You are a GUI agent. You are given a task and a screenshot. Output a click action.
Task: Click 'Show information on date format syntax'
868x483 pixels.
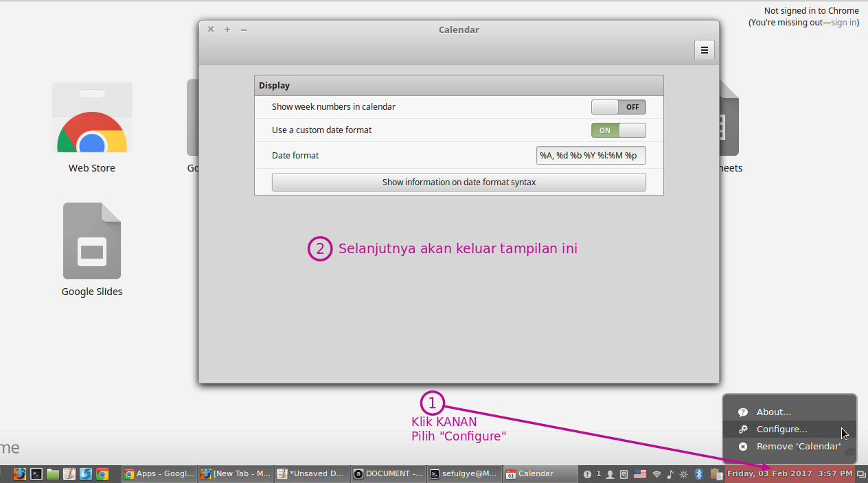[x=459, y=182]
